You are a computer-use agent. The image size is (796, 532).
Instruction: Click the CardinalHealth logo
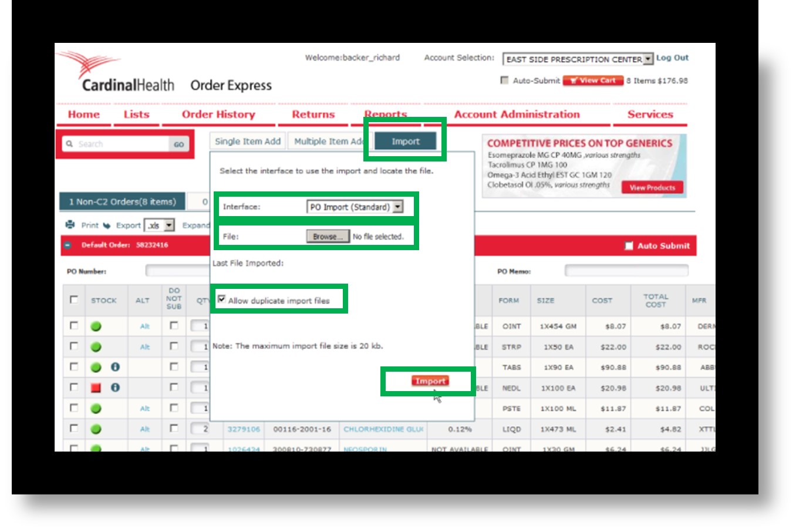coord(117,73)
